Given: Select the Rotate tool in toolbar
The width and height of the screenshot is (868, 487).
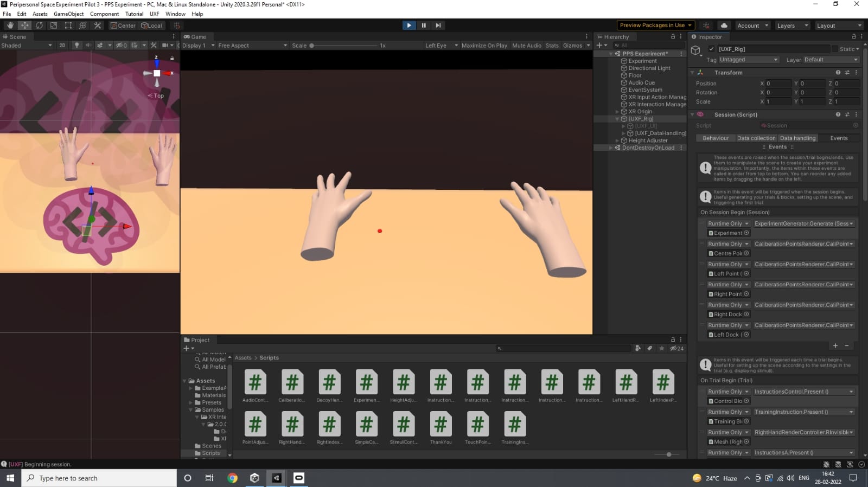Looking at the screenshot, I should pyautogui.click(x=40, y=25).
